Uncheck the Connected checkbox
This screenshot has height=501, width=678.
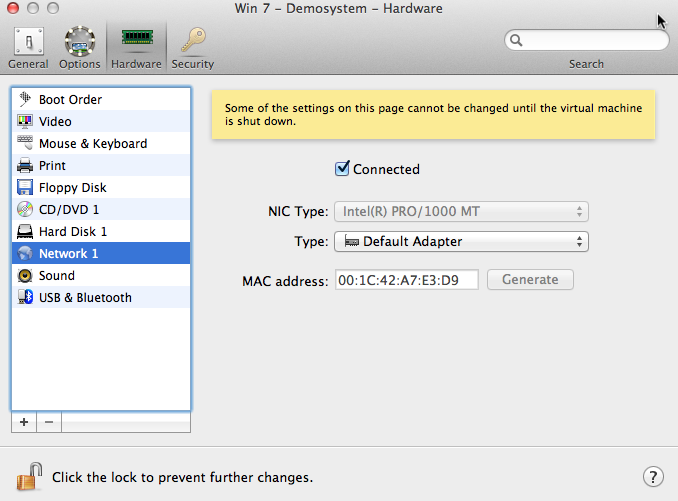pos(342,169)
